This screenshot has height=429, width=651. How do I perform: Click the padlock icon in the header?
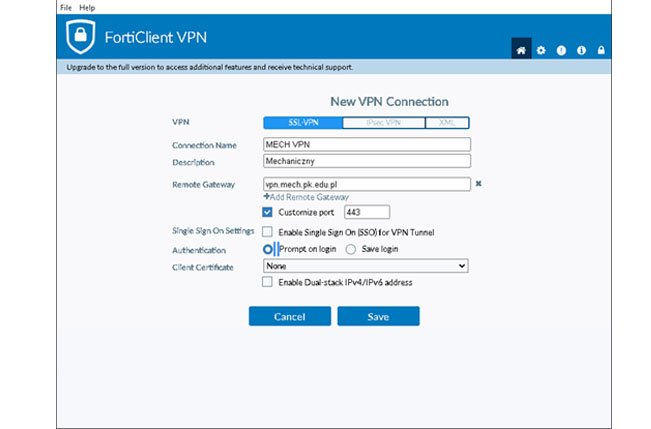click(x=601, y=49)
